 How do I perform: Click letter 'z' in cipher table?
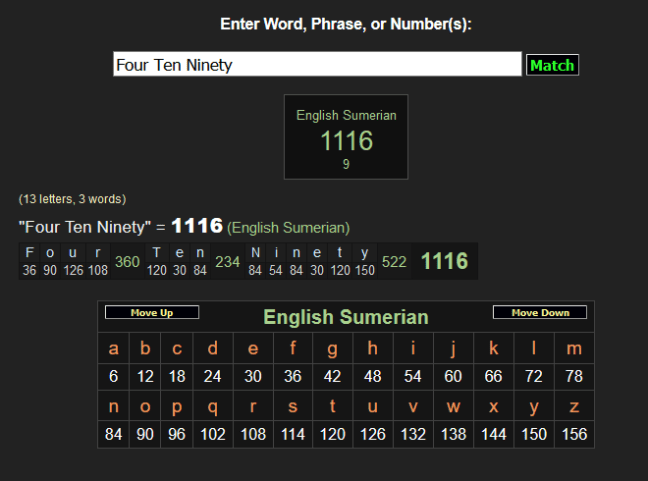click(x=574, y=407)
